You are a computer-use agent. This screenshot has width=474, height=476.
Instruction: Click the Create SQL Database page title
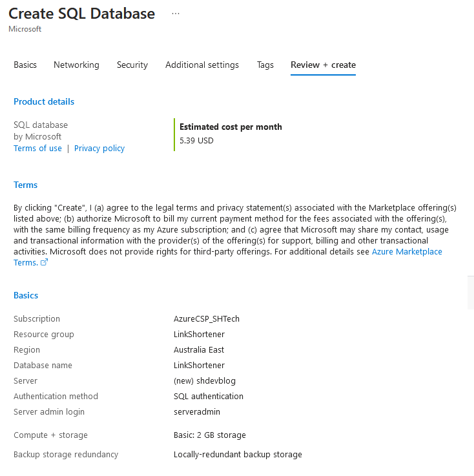(81, 14)
